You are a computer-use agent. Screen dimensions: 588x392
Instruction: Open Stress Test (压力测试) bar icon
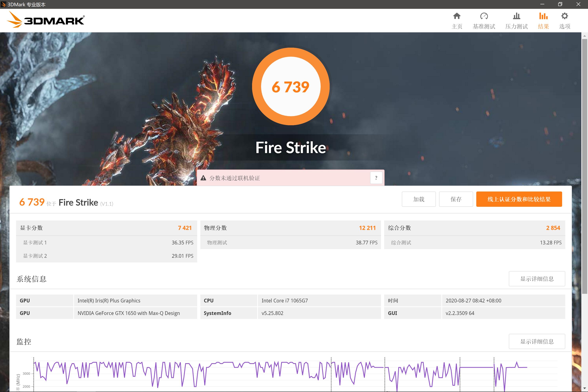[516, 16]
